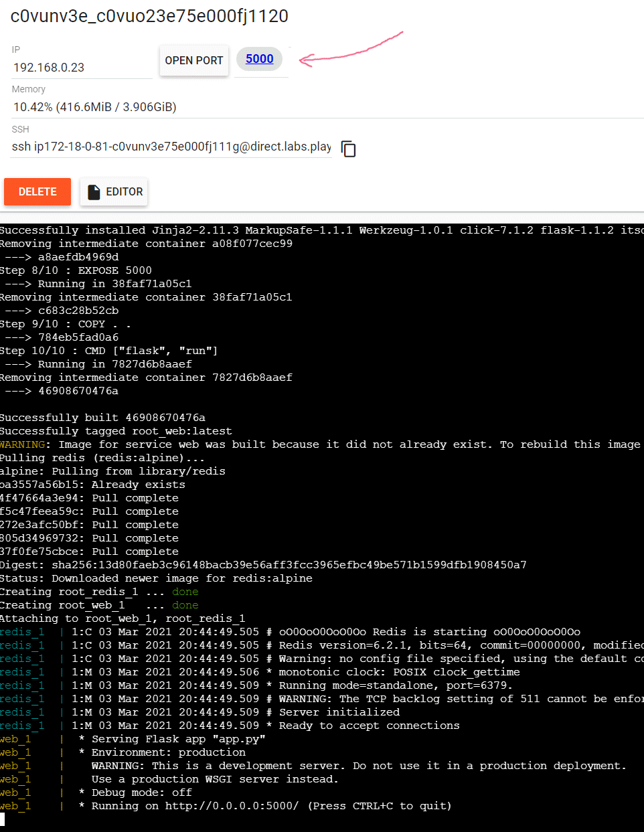The height and width of the screenshot is (832, 644).
Task: Click green 'done' after Creating root_redis_1
Action: pyautogui.click(x=185, y=592)
